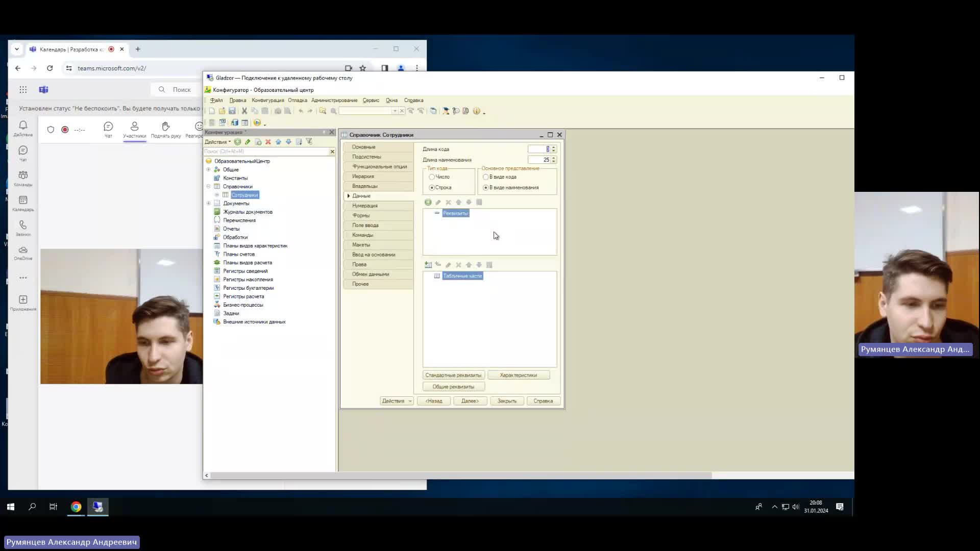Click the red Delete icon in Configuration panel
Viewport: 980px width, 551px height.
click(268, 142)
